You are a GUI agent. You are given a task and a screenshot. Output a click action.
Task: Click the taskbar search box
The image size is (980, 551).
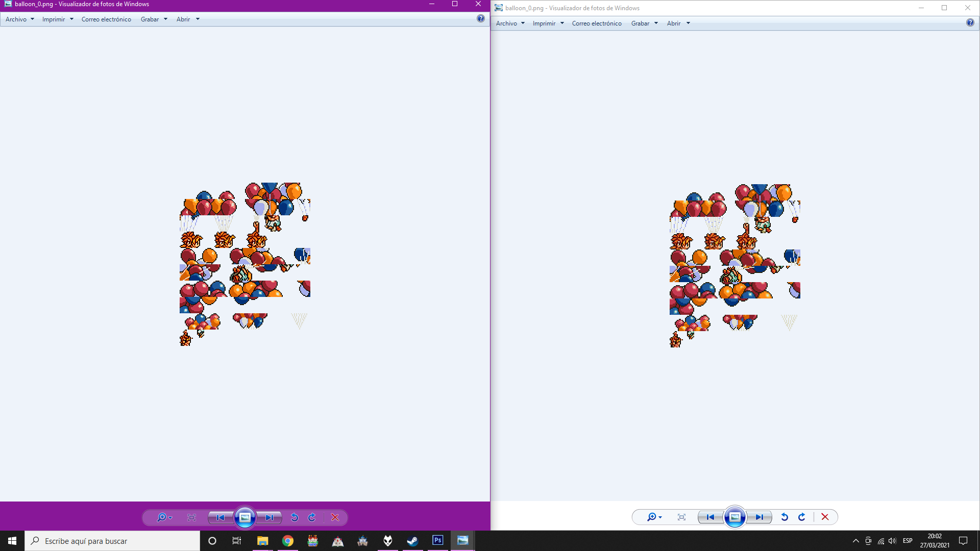coord(112,541)
